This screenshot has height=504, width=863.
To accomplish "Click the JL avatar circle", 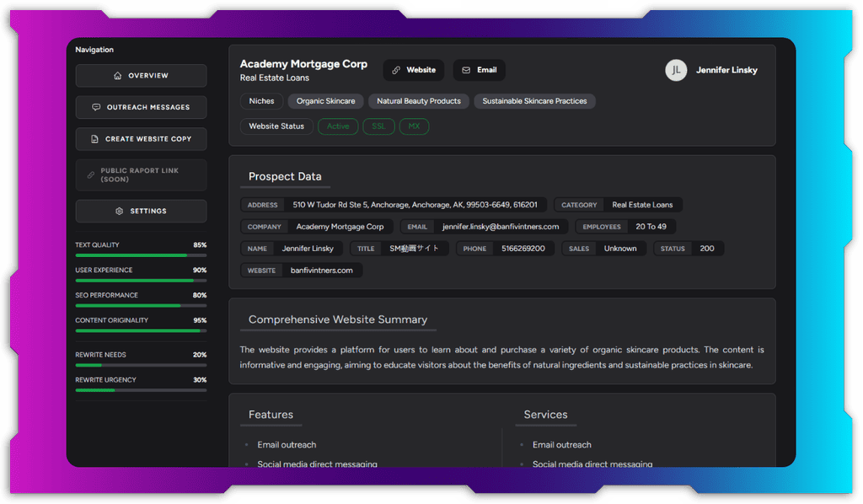I will click(x=676, y=70).
